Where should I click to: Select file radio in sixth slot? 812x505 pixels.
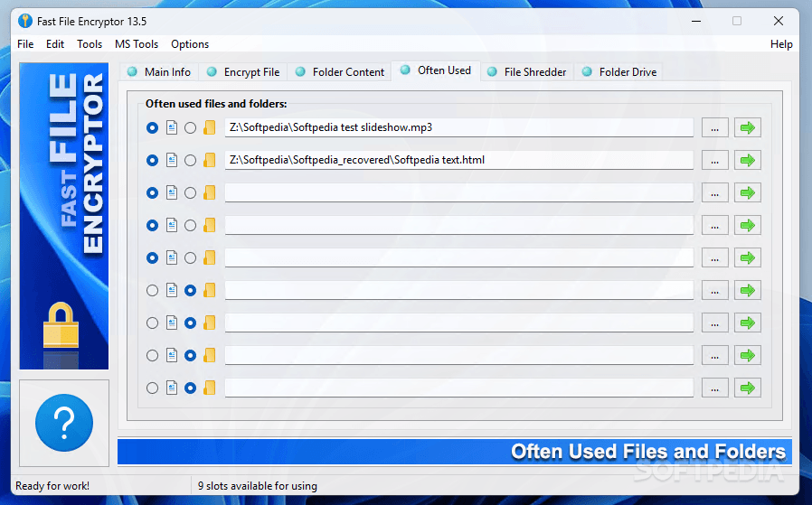pyautogui.click(x=152, y=290)
